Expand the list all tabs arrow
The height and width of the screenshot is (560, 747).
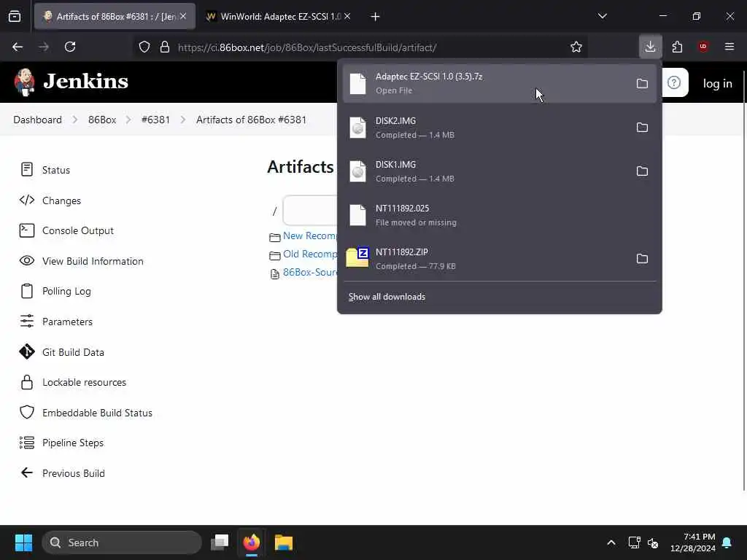tap(602, 16)
